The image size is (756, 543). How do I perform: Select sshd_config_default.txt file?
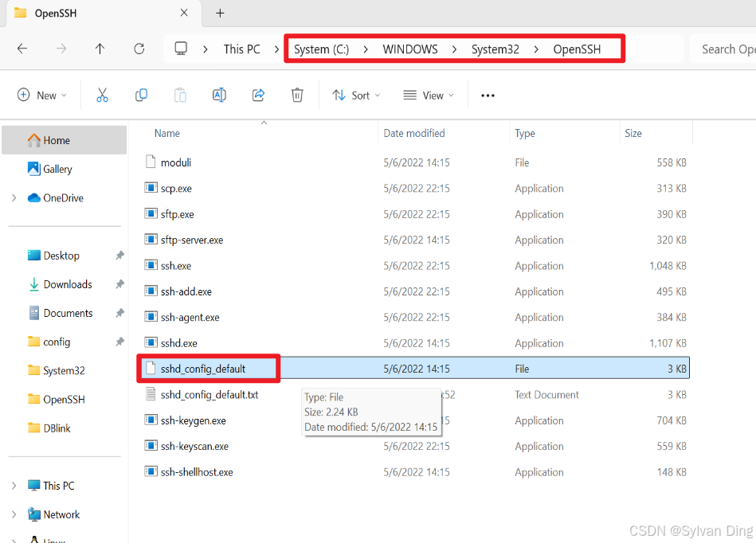210,395
